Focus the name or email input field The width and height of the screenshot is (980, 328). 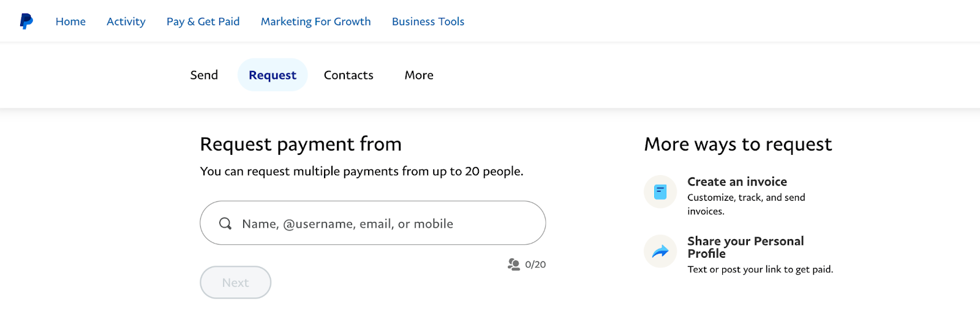(380, 223)
